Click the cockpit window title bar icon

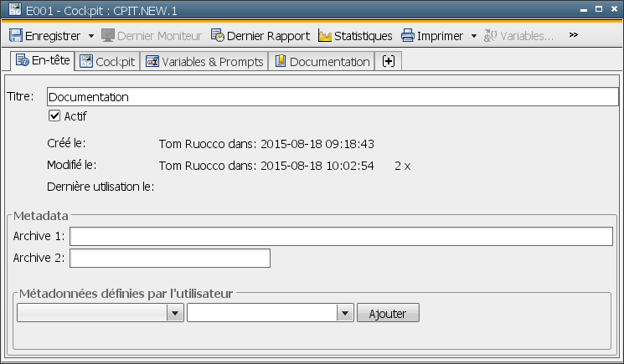click(15, 9)
